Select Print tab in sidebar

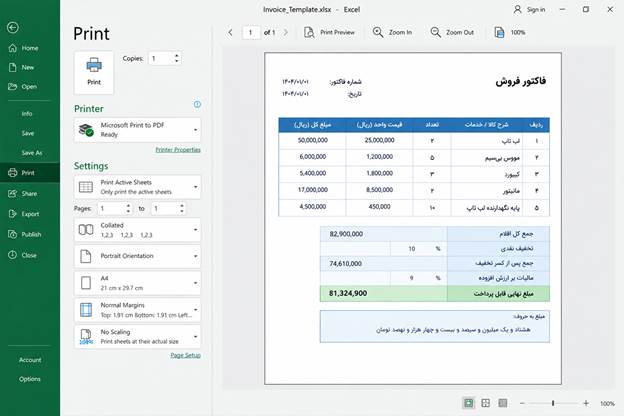point(30,173)
